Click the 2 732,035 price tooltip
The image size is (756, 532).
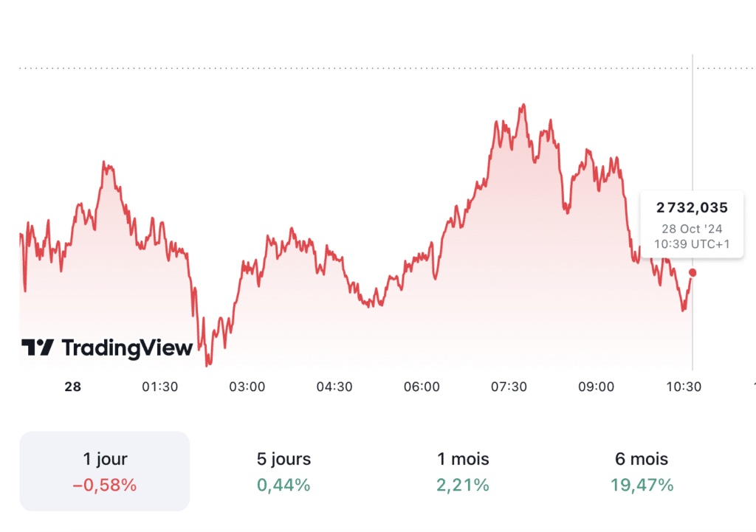coord(692,207)
